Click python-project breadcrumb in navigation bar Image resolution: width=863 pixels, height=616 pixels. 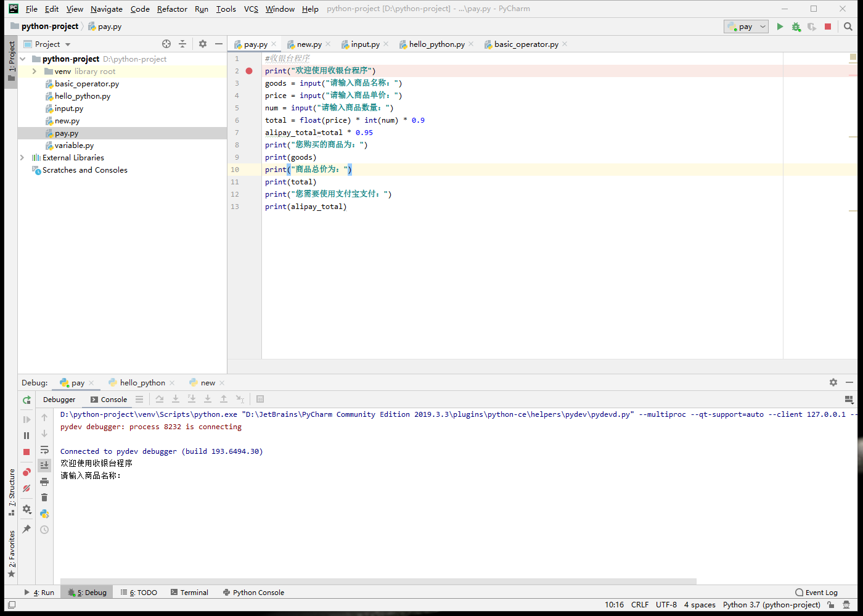(x=50, y=27)
